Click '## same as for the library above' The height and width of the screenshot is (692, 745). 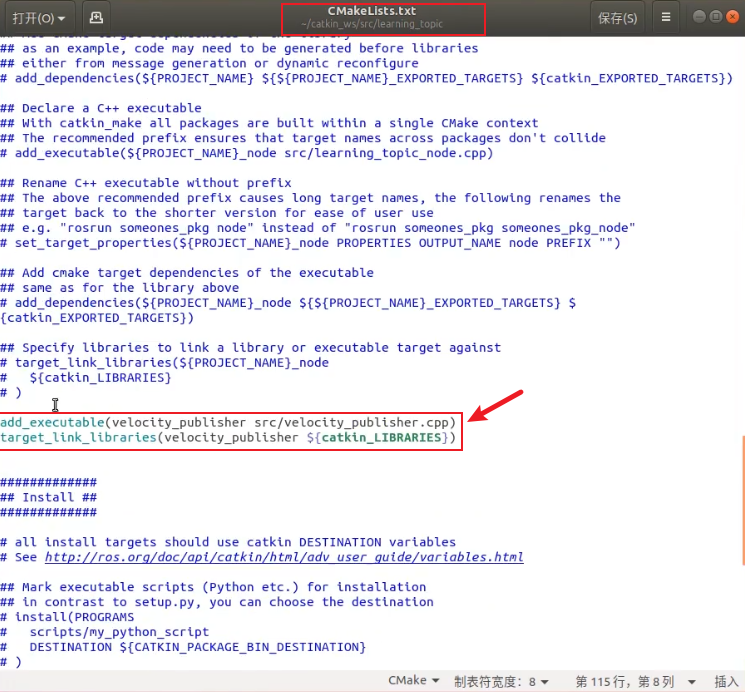click(120, 288)
